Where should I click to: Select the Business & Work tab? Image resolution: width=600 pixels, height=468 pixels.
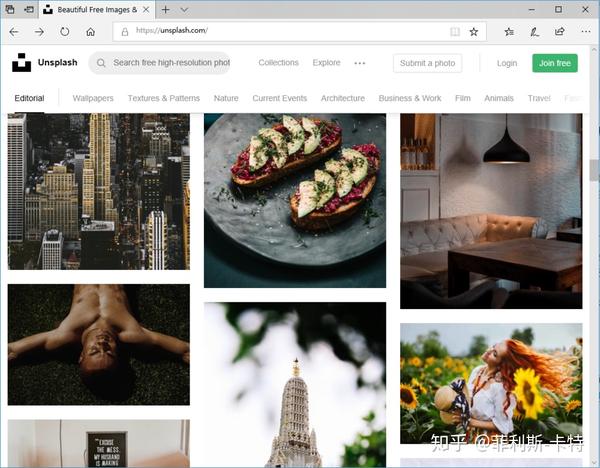pos(410,98)
